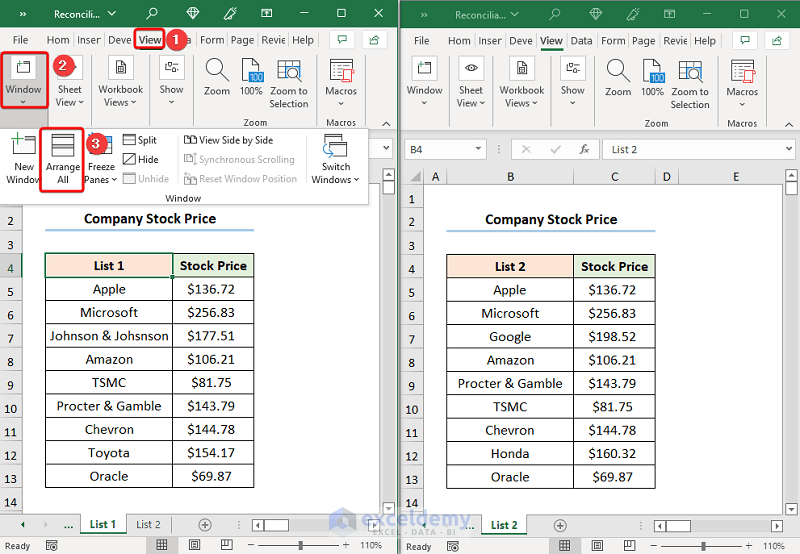Click zoom slider in left status bar
Screen dimensions: 800x554
pos(301,545)
